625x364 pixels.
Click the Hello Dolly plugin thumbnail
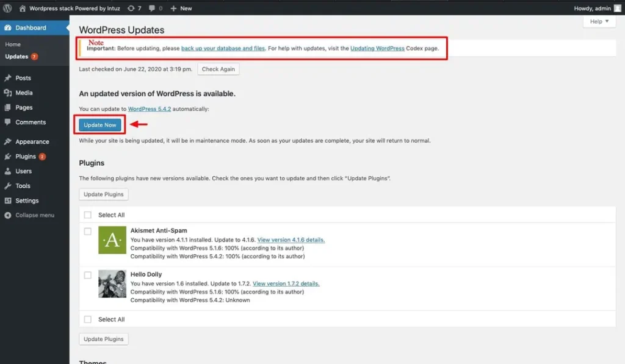pos(112,284)
